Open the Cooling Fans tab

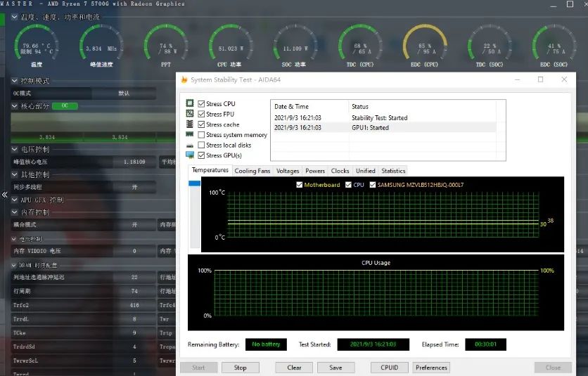(253, 171)
